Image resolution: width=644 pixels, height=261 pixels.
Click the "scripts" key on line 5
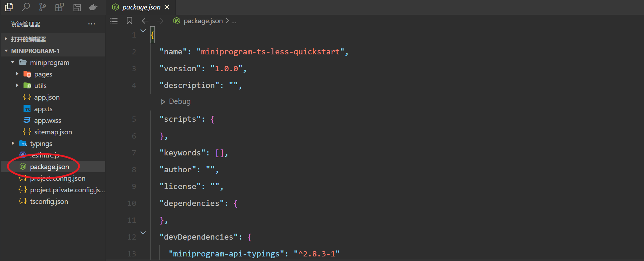[x=180, y=119]
